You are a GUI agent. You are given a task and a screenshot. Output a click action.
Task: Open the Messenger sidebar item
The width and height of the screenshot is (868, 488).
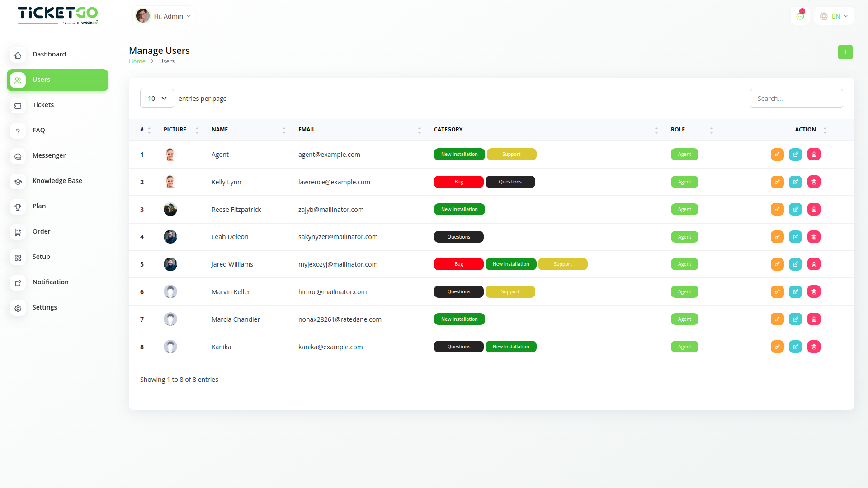pyautogui.click(x=49, y=155)
